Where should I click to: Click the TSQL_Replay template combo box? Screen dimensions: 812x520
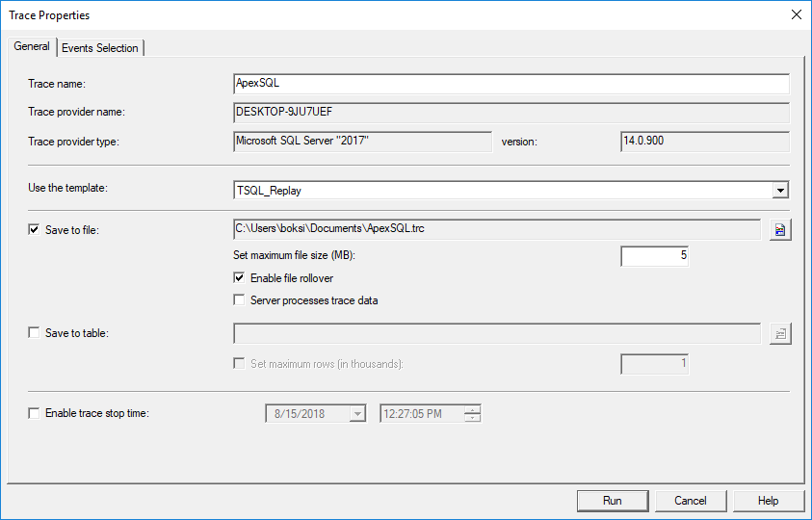[x=511, y=190]
